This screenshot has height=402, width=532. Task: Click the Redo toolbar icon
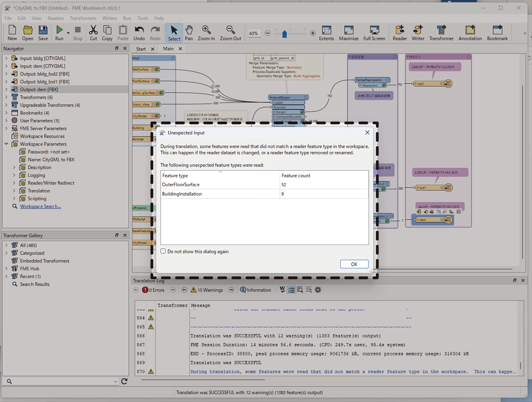click(155, 33)
